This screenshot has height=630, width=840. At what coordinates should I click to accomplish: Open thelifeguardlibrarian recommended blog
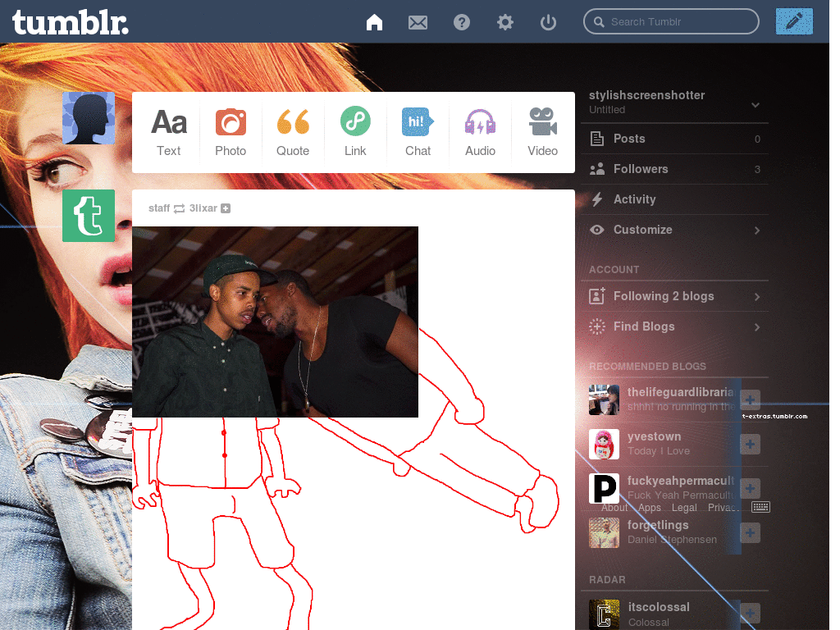(682, 393)
